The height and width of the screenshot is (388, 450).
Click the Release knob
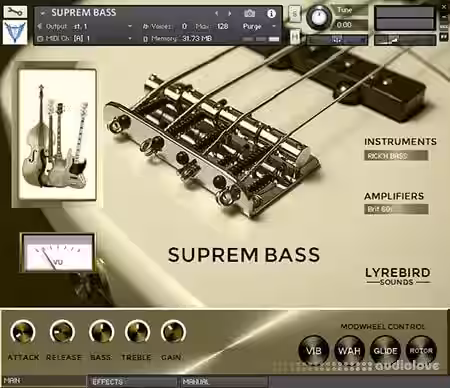click(x=62, y=332)
